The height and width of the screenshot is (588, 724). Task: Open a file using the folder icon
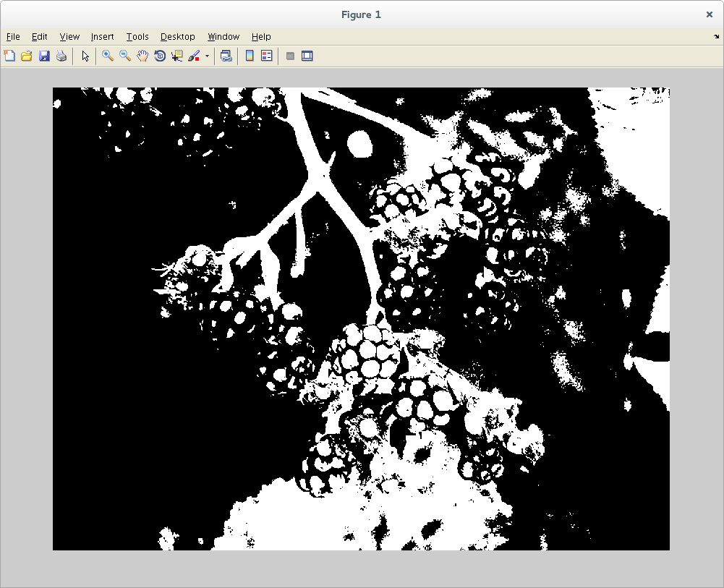(x=27, y=56)
